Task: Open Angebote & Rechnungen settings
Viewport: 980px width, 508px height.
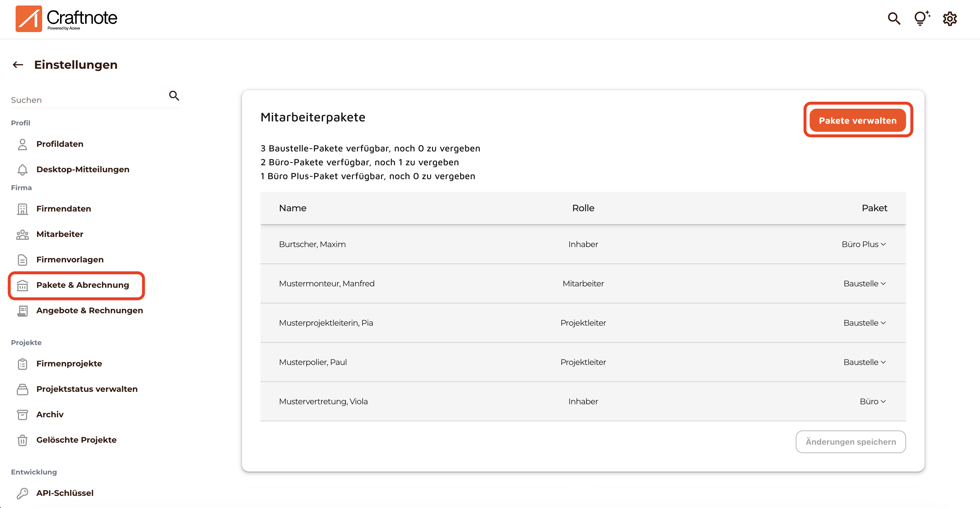Action: tap(90, 310)
